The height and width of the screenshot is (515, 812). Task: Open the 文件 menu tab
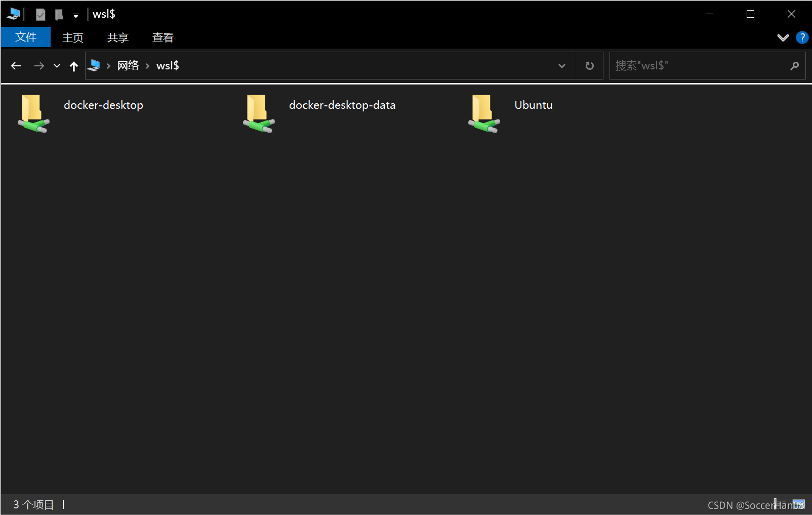pos(26,37)
